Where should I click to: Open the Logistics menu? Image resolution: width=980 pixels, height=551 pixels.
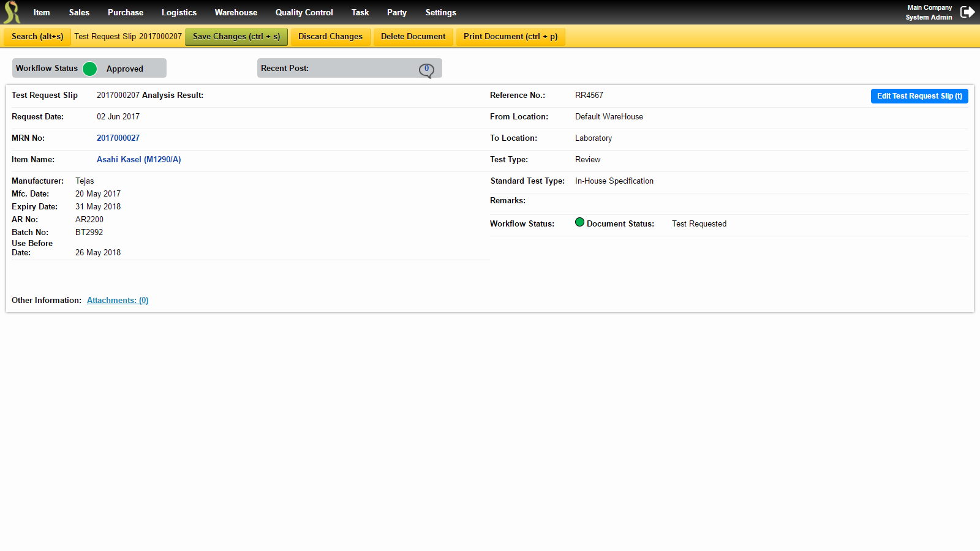[179, 12]
